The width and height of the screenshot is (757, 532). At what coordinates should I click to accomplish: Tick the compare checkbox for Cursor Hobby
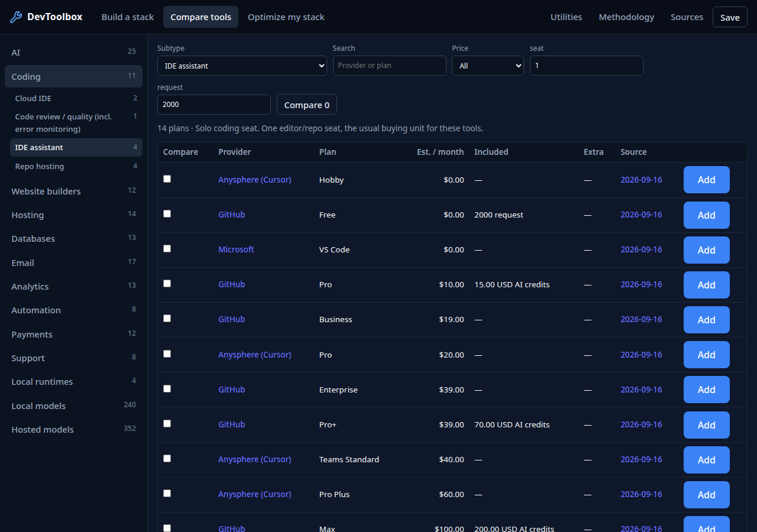[167, 179]
